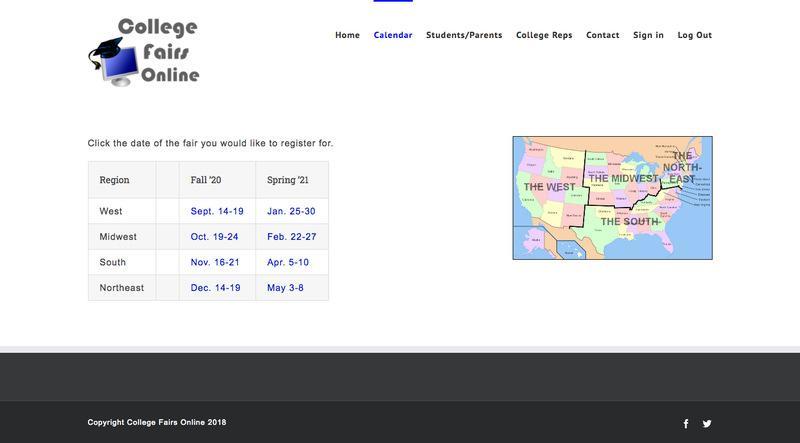Image resolution: width=800 pixels, height=443 pixels.
Task: Choose the Midwest Oct. 19-24 fair
Action: pos(214,237)
